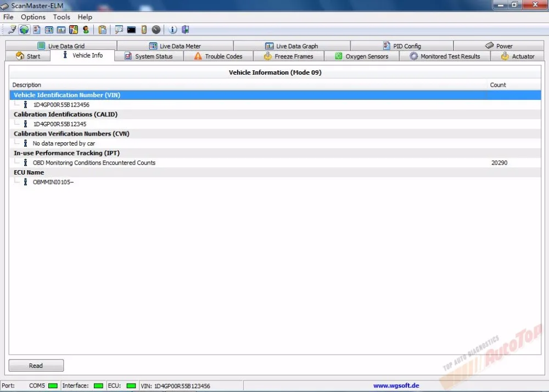Screen dimensions: 549x392
Task: Click the info icon beside OBMMINI0105
Action: click(25, 182)
